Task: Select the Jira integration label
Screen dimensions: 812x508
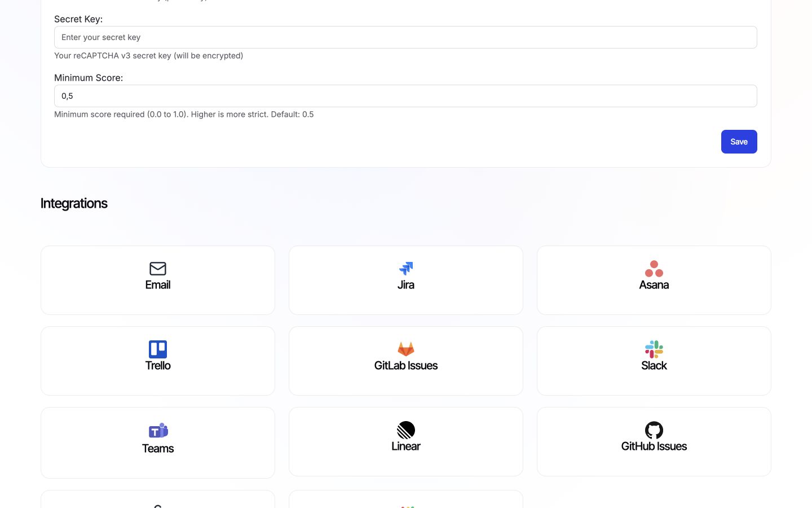Action: 406,285
